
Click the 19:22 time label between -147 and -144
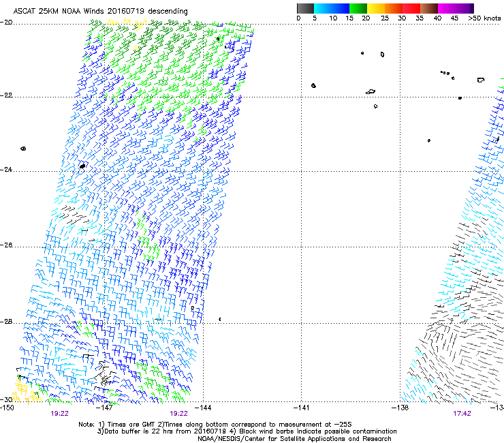178,414
